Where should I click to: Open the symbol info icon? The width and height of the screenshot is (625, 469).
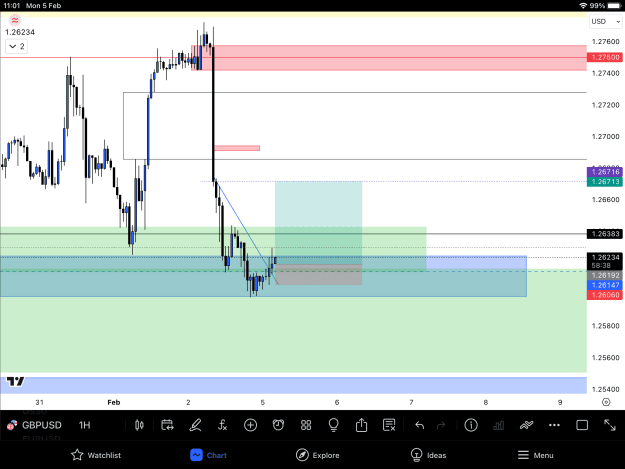pos(471,425)
